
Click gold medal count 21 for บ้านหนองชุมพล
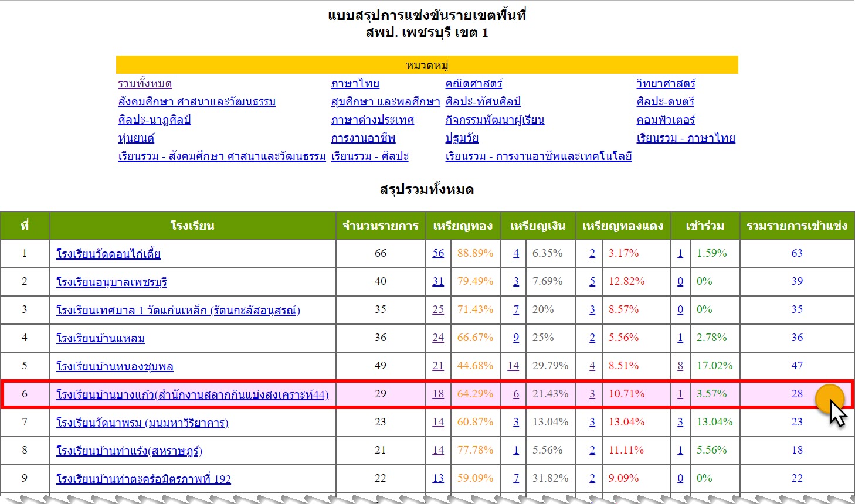pos(438,366)
